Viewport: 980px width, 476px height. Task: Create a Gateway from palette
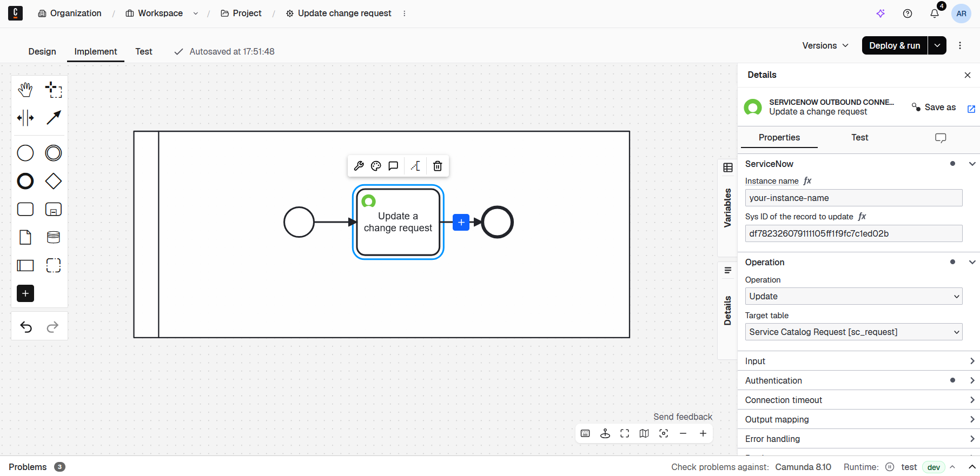coord(54,181)
